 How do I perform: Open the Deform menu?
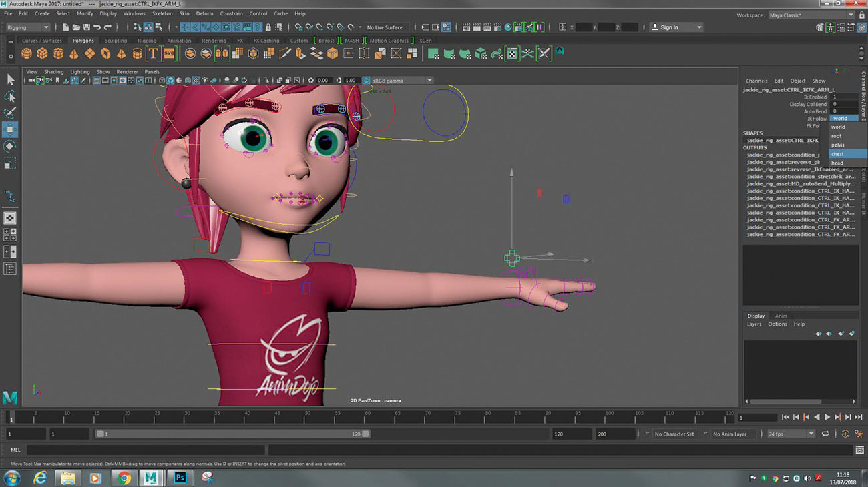[x=205, y=13]
